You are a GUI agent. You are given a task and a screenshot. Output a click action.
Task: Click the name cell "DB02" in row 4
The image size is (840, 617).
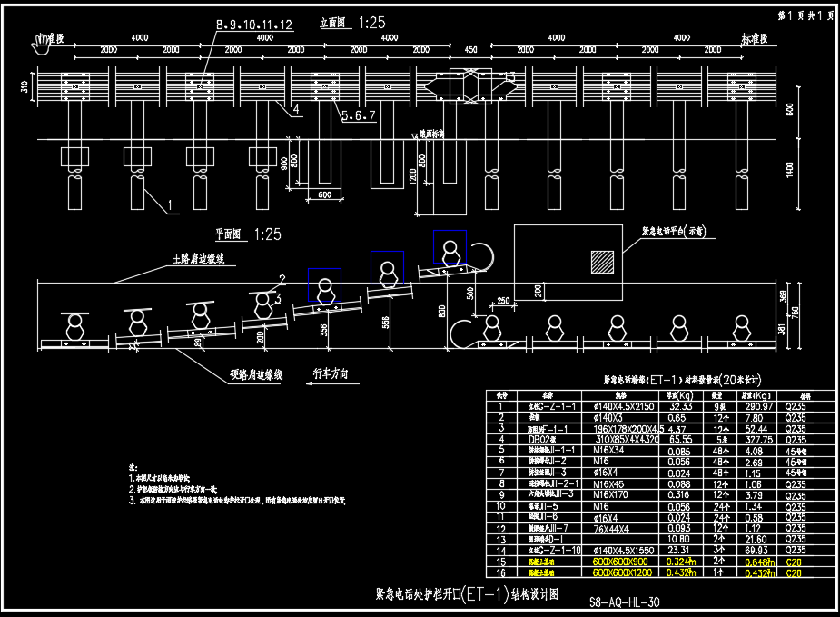click(x=541, y=440)
